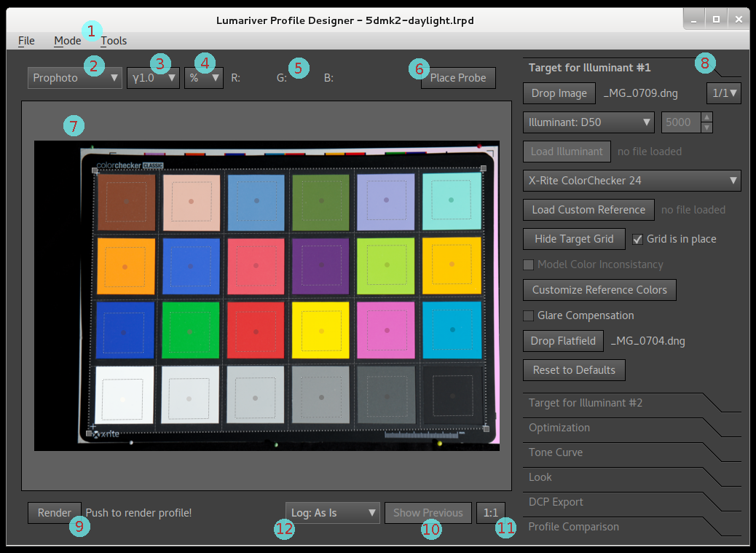Click the Hide Target Grid button
Image resolution: width=756 pixels, height=553 pixels.
click(574, 239)
